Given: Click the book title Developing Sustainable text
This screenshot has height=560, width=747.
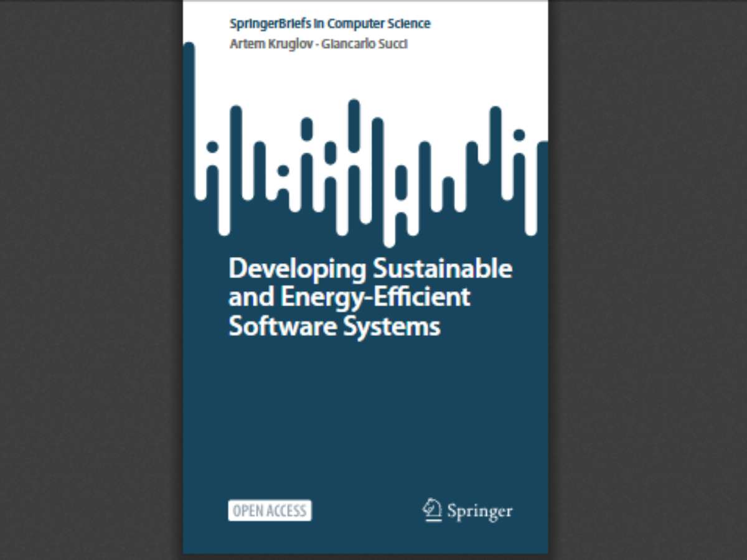Looking at the screenshot, I should (x=371, y=269).
